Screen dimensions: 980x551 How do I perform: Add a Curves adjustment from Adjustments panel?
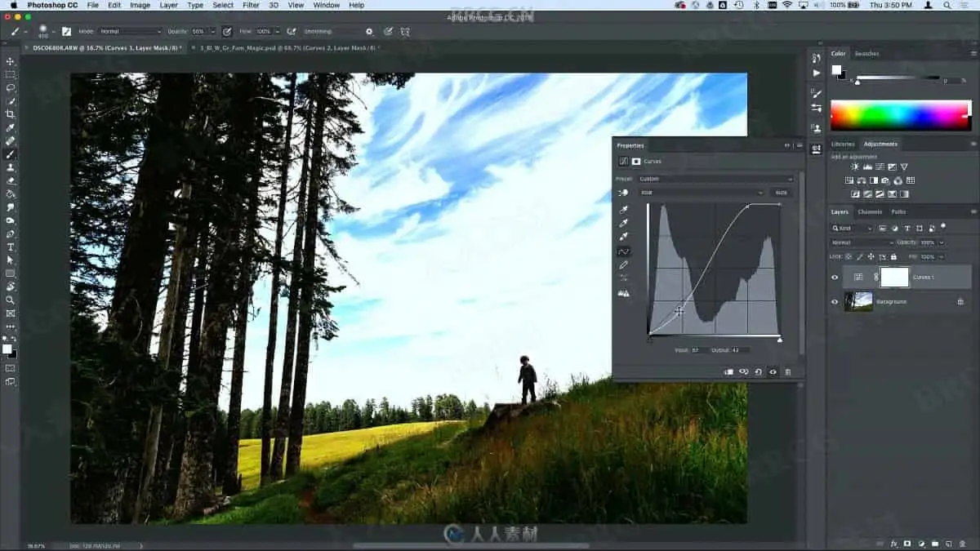tap(879, 167)
